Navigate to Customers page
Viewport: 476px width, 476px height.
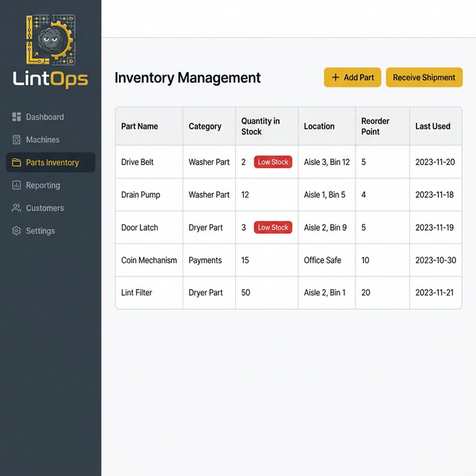(x=51, y=208)
